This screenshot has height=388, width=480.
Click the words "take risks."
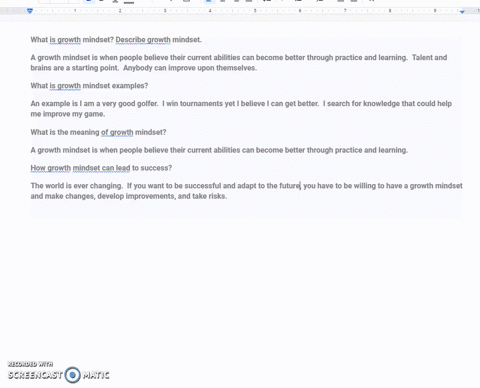(x=209, y=196)
